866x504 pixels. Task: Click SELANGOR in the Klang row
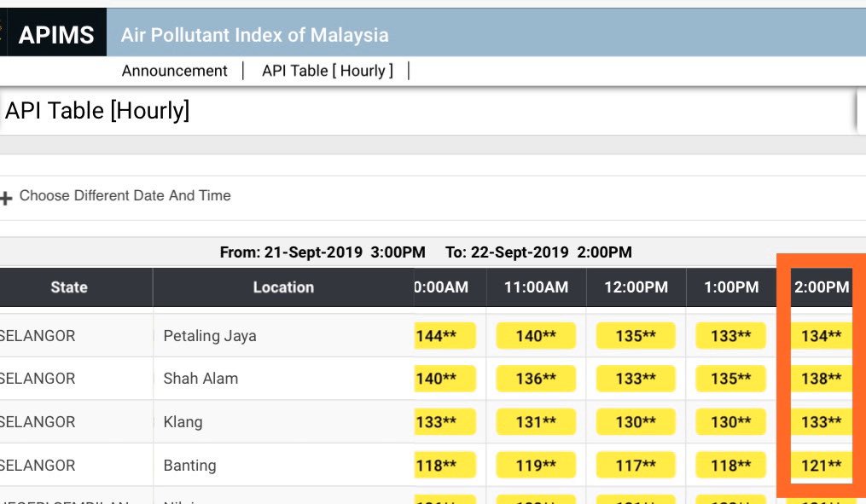(37, 422)
